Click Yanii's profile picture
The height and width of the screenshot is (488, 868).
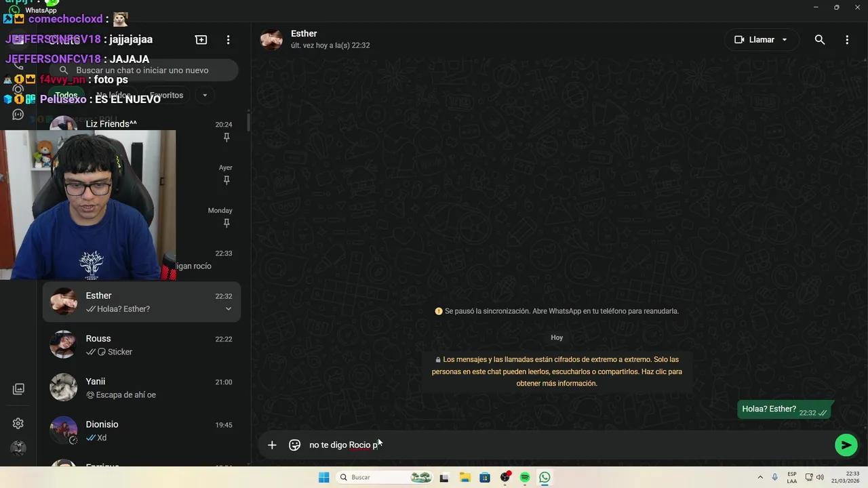(64, 388)
